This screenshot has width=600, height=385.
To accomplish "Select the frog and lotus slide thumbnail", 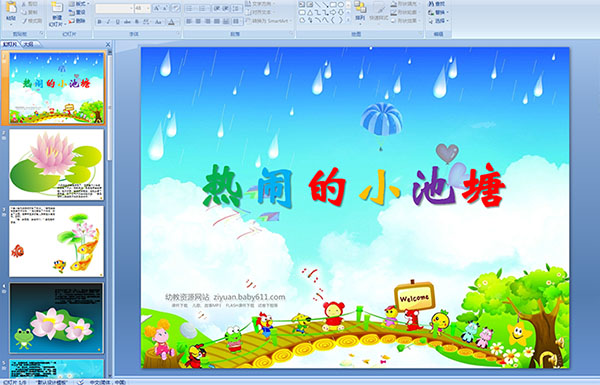I will pos(56,318).
